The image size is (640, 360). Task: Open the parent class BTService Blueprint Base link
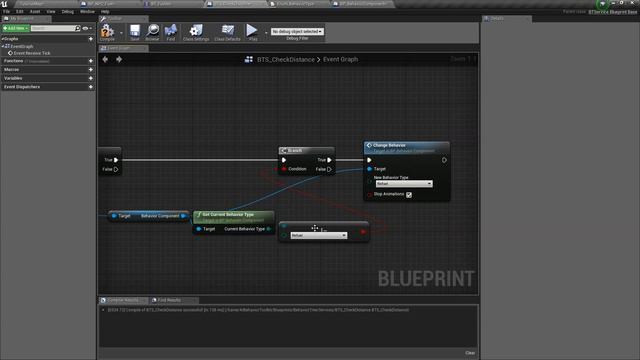tap(612, 12)
